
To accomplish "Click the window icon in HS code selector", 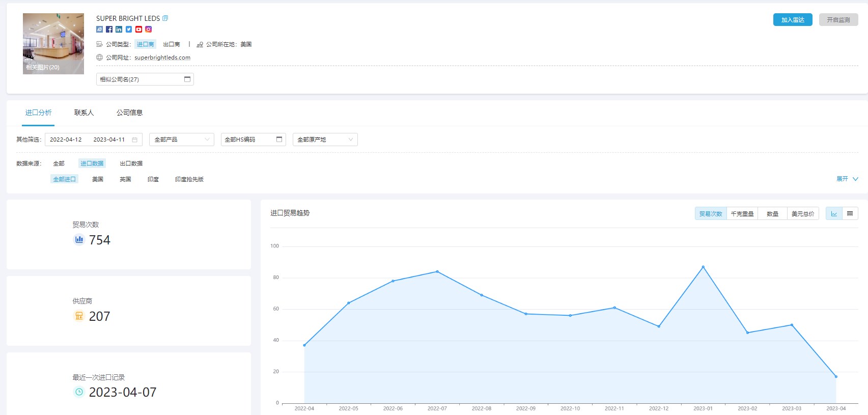I will (x=279, y=139).
